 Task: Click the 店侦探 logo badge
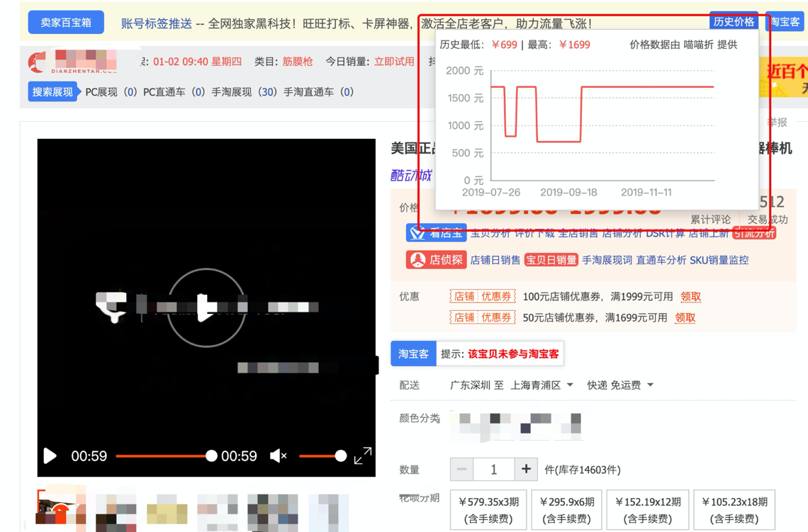pyautogui.click(x=436, y=260)
